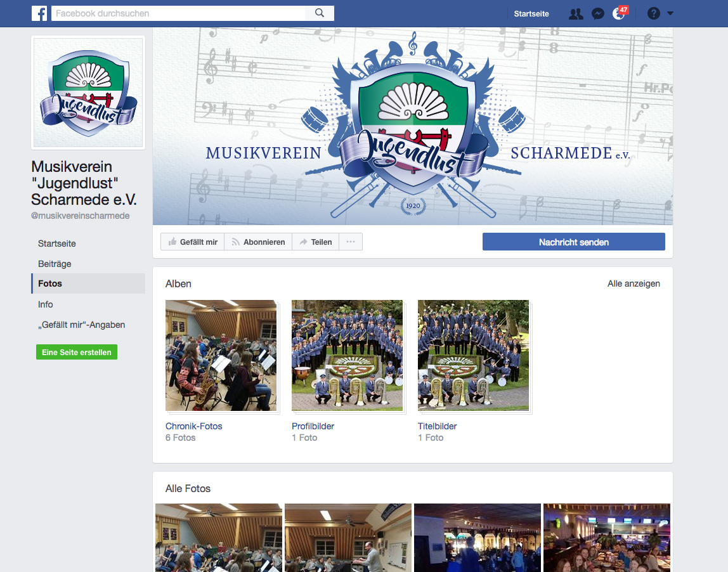Open the page profile picture
This screenshot has width=728, height=572.
point(88,93)
